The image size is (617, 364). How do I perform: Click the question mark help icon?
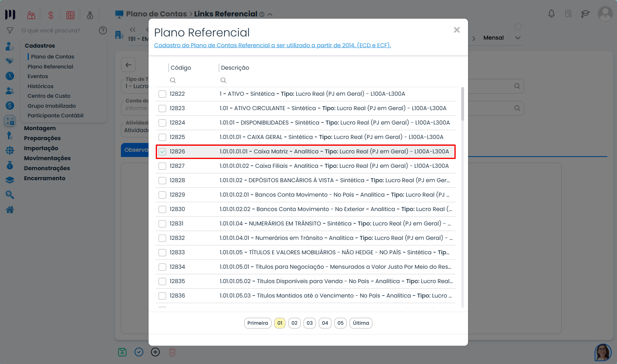point(103,30)
